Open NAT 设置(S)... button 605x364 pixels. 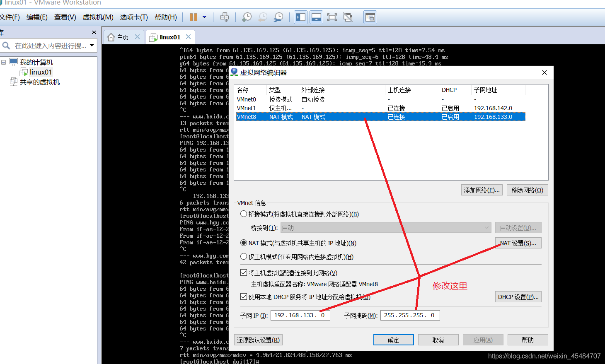518,243
